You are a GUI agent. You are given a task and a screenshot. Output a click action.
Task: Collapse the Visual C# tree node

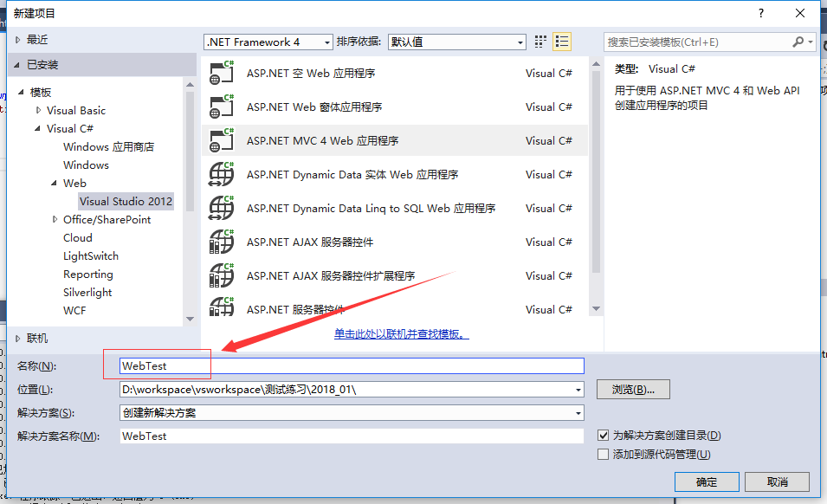click(37, 128)
